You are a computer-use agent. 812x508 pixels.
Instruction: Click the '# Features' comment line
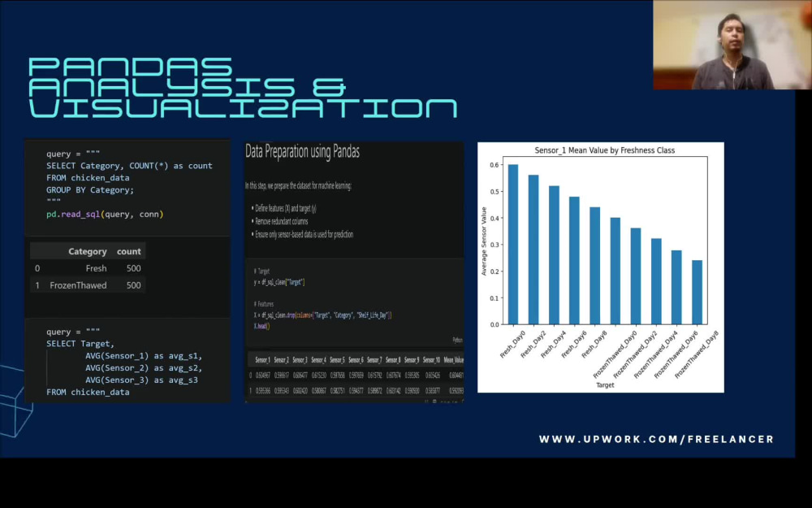(264, 304)
